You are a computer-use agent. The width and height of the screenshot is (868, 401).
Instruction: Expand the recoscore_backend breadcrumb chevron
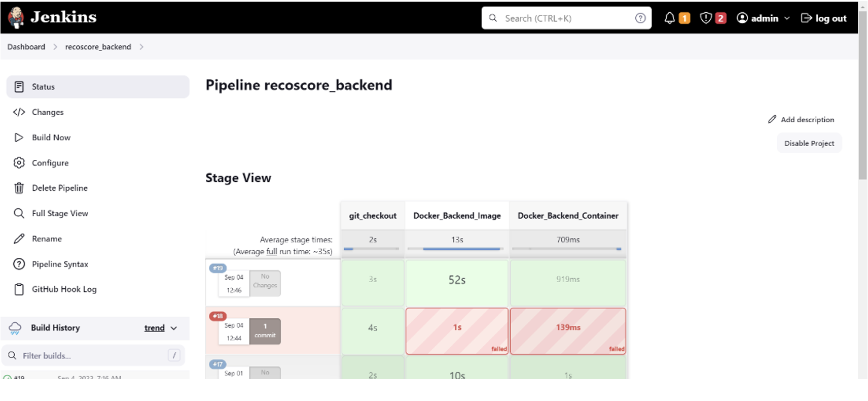(141, 47)
